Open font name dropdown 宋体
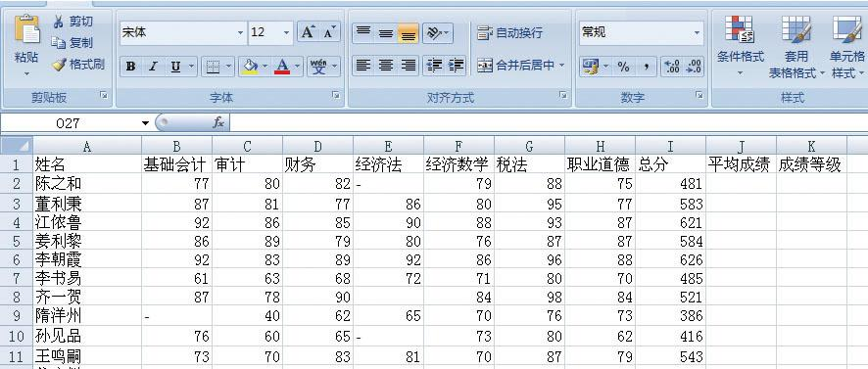 click(x=240, y=33)
